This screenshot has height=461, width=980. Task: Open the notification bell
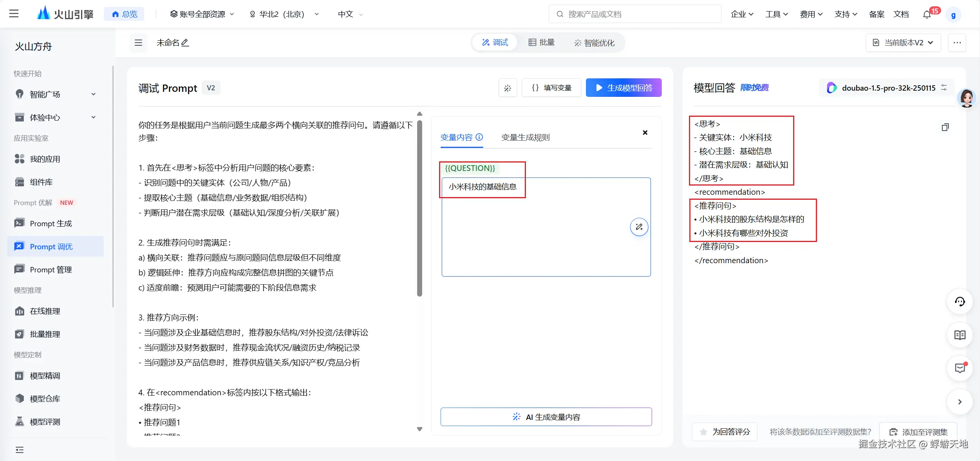pos(927,15)
